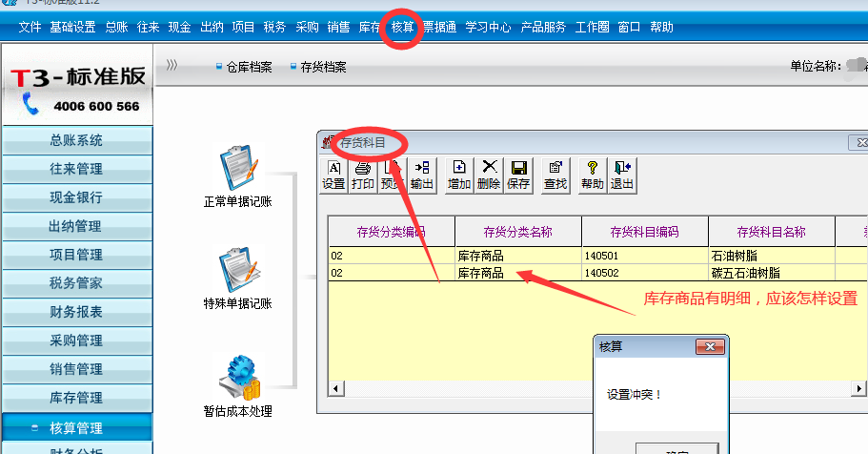Select 项目管理 in sidebar
This screenshot has height=454, width=868.
coord(77,255)
